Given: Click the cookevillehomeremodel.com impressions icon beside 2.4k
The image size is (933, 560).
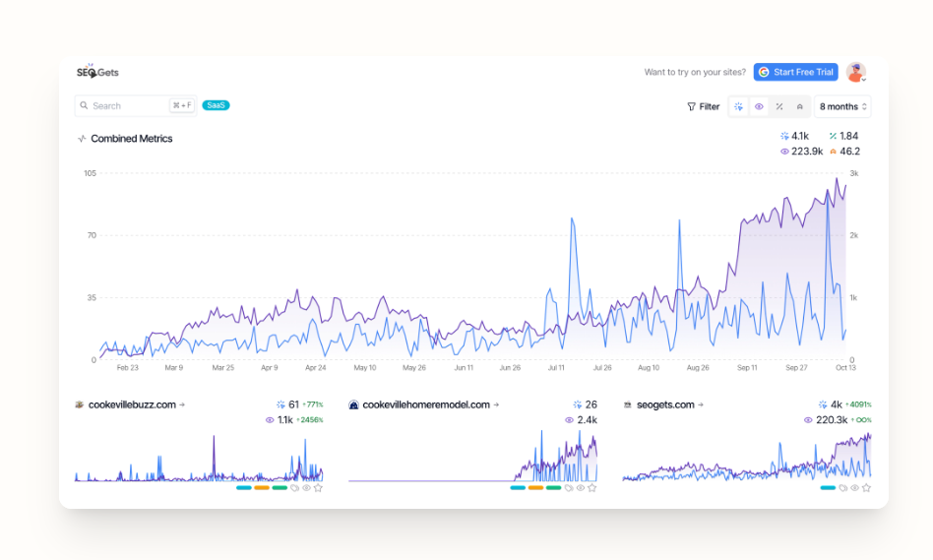Looking at the screenshot, I should (569, 420).
